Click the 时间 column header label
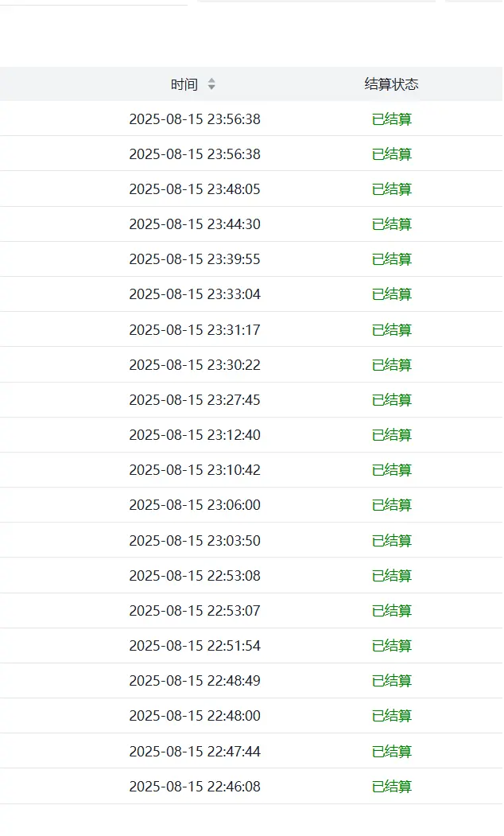Viewport: 504px width, 836px height. (184, 84)
